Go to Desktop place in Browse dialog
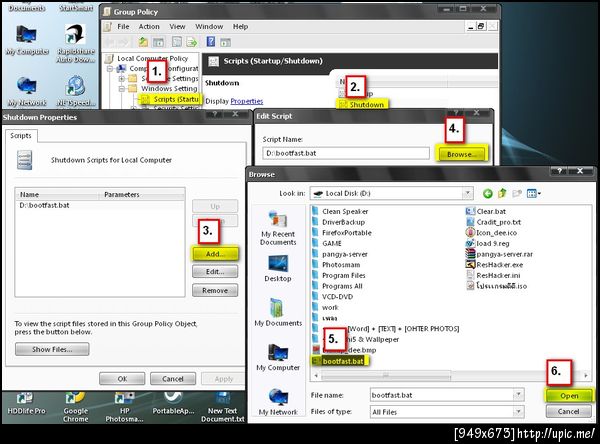This screenshot has height=444, width=600. click(x=278, y=268)
